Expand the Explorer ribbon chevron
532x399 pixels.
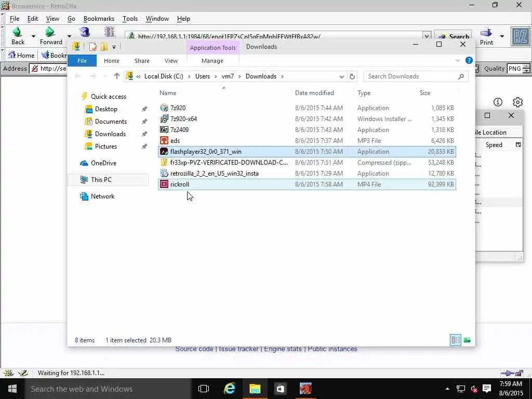coord(457,60)
